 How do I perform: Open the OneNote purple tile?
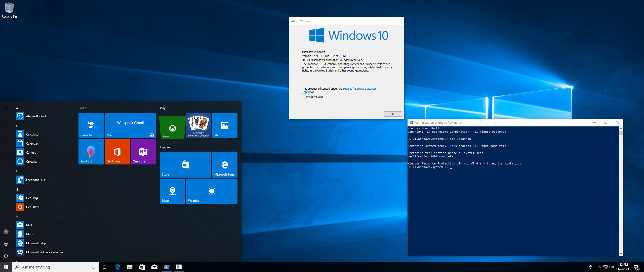pyautogui.click(x=143, y=152)
